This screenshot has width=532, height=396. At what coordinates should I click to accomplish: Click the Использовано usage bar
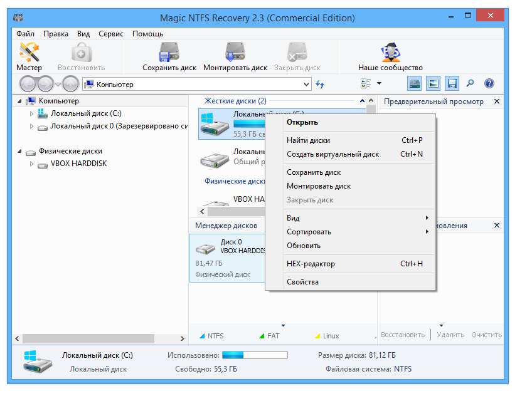(x=255, y=355)
